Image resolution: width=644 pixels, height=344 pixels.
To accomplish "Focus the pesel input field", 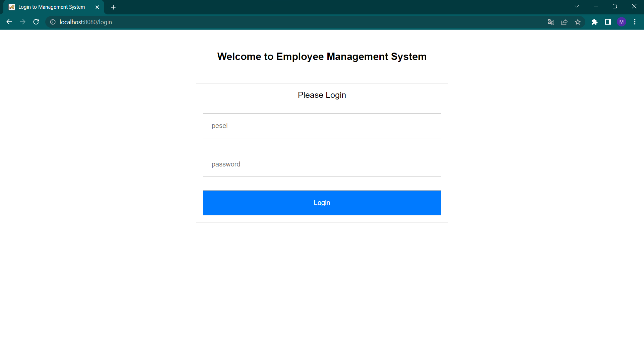I will pyautogui.click(x=321, y=126).
